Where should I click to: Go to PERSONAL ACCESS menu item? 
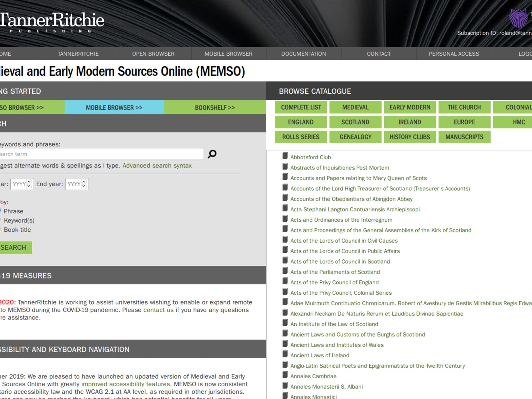[454, 54]
